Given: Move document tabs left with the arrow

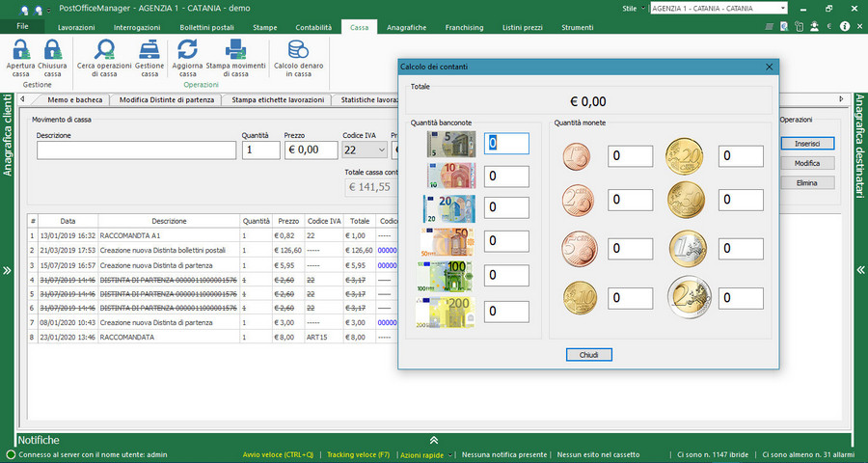Looking at the screenshot, I should click(x=22, y=99).
